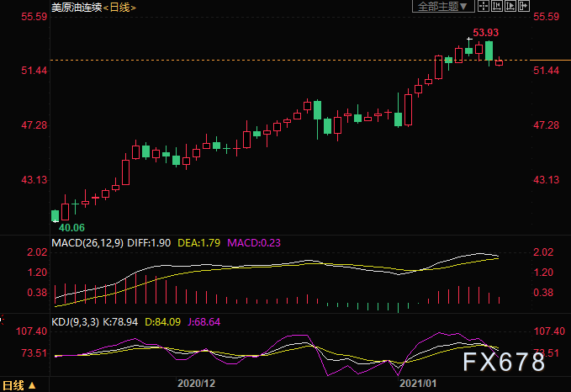Click the <日线> period label in title
571x392 pixels.
click(121, 8)
